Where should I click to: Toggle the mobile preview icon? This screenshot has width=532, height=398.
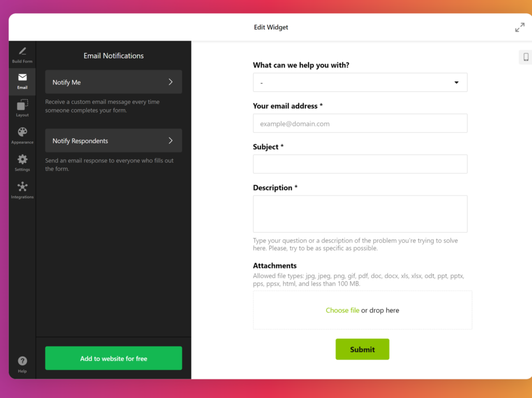(x=525, y=57)
